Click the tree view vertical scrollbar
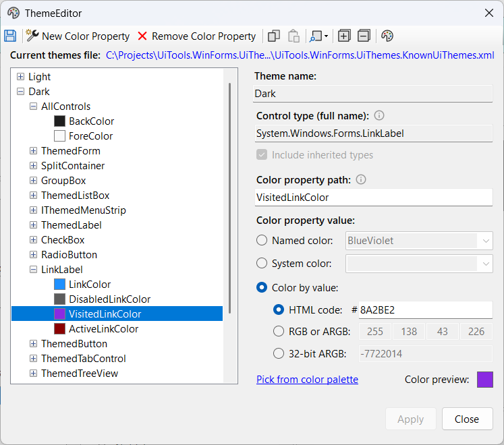Viewport: 504px width, 445px height. coord(230,198)
